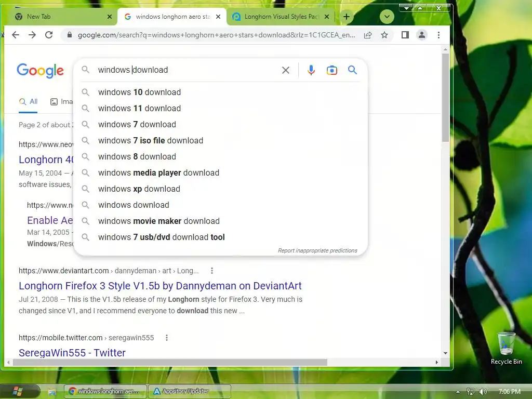Choose suggestion windows xp download
The width and height of the screenshot is (532, 399).
[x=220, y=189]
